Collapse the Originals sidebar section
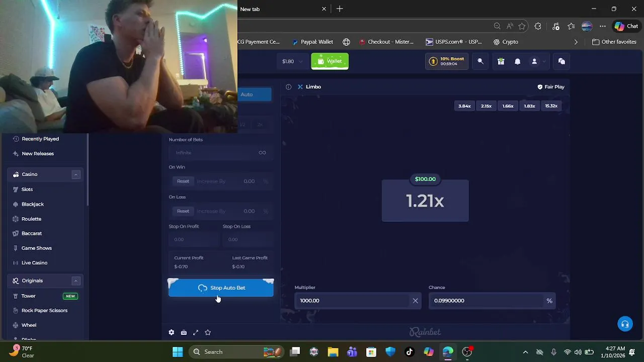Screen dimensions: 644x362 coord(76,281)
